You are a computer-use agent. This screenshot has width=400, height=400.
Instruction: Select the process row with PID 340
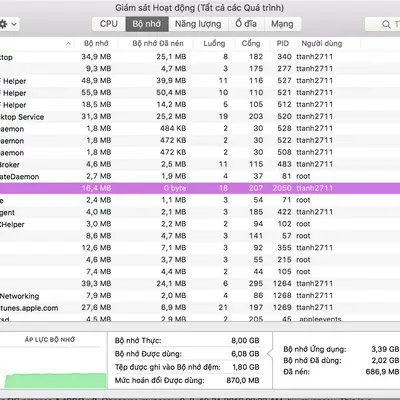[200, 57]
